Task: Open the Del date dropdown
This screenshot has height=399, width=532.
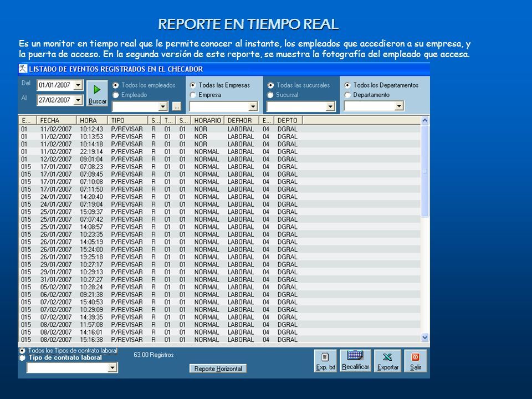Action: click(78, 85)
